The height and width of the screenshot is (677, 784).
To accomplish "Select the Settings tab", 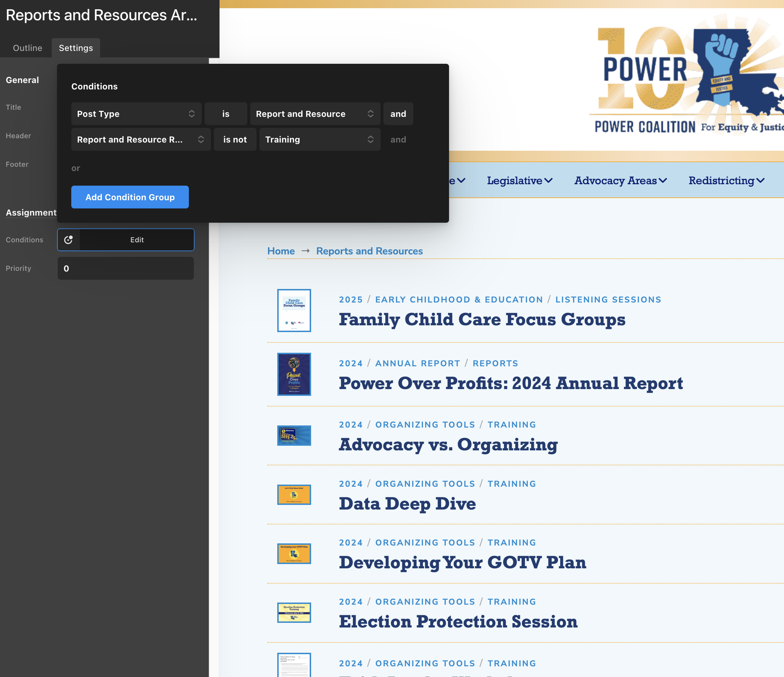I will tap(76, 48).
